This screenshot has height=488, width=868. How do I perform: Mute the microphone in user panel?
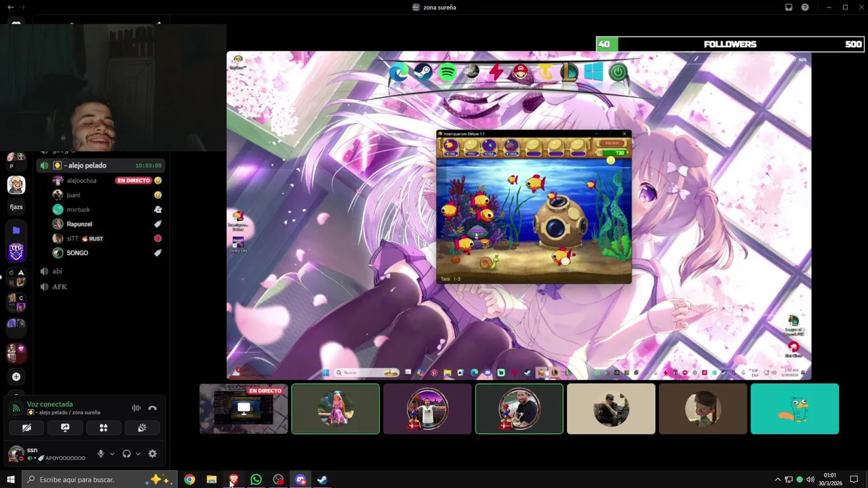[x=100, y=454]
